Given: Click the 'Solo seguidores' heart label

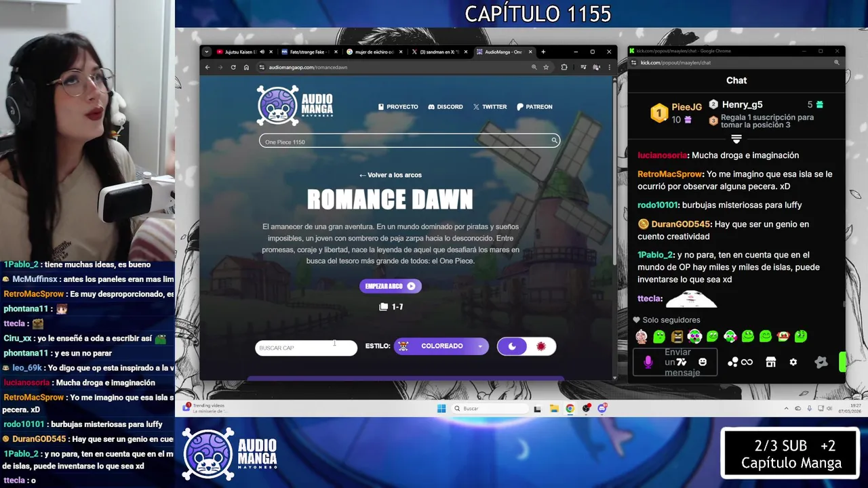Looking at the screenshot, I should (x=667, y=320).
